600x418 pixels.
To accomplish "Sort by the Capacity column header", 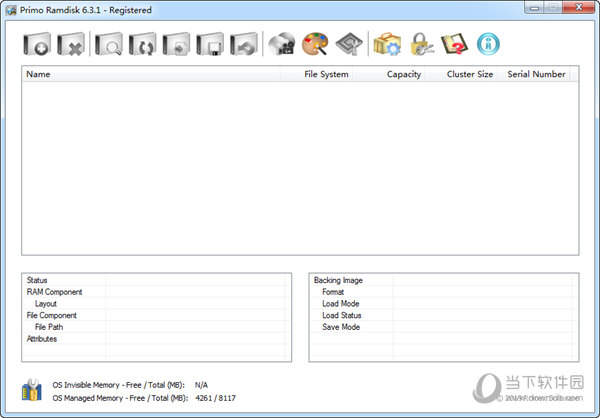I will pos(403,74).
